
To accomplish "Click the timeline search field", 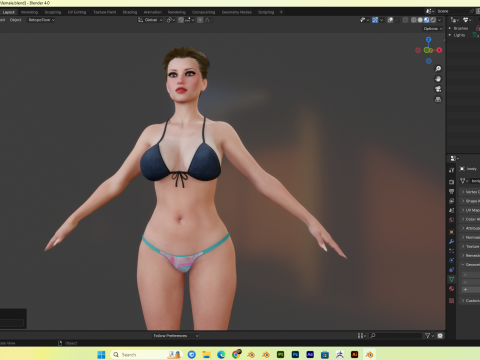I will [x=396, y=336].
